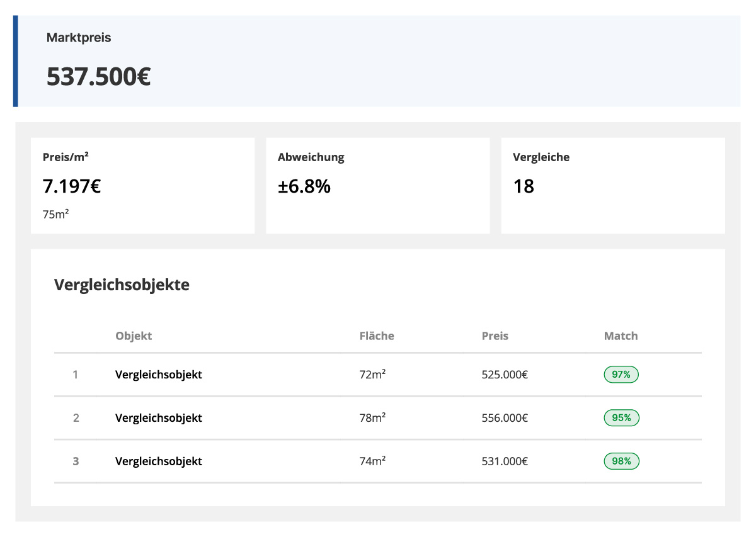Click the 531.000€ price cell
The height and width of the screenshot is (537, 756).
505,461
